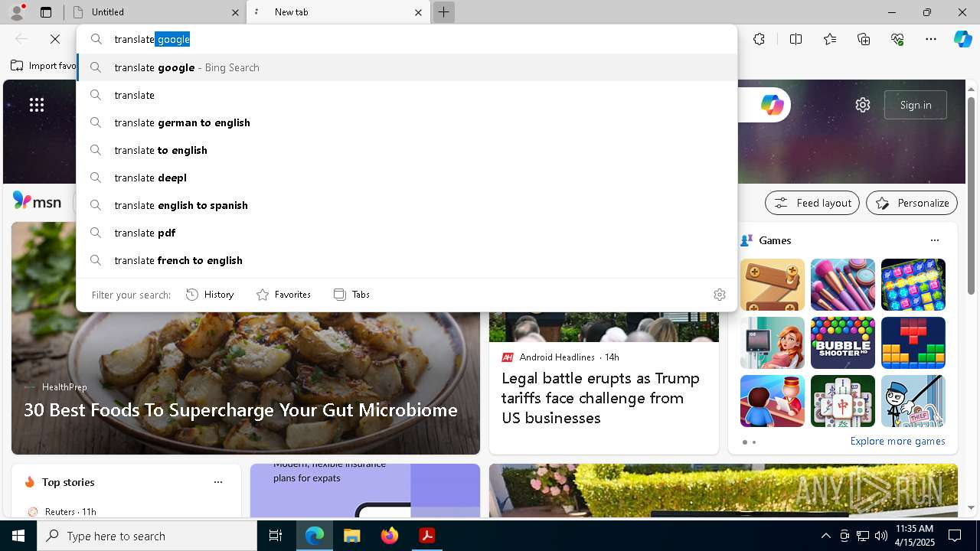
Task: Open the notification center icon
Action: [955, 536]
